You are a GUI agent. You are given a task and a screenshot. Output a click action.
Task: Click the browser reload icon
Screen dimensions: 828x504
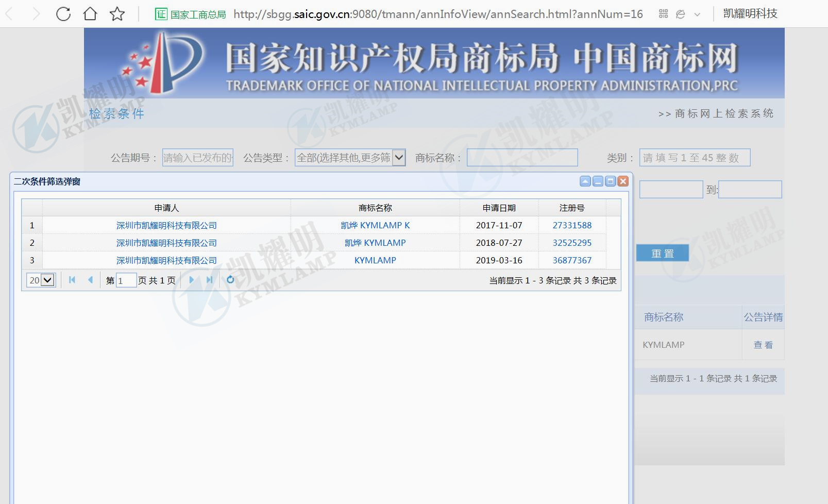tap(63, 14)
